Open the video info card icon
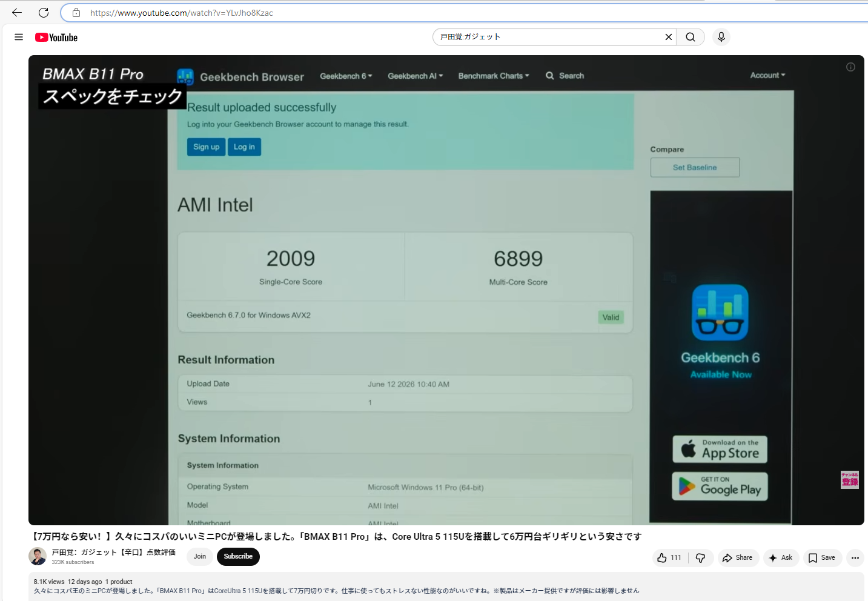The image size is (868, 601). tap(850, 67)
